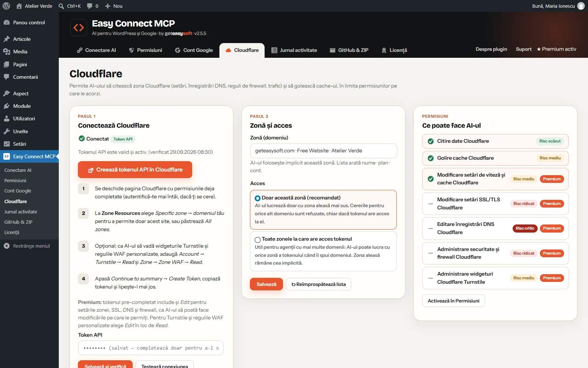Toggle Golire cache Cloudflare checkmark

pos(431,158)
